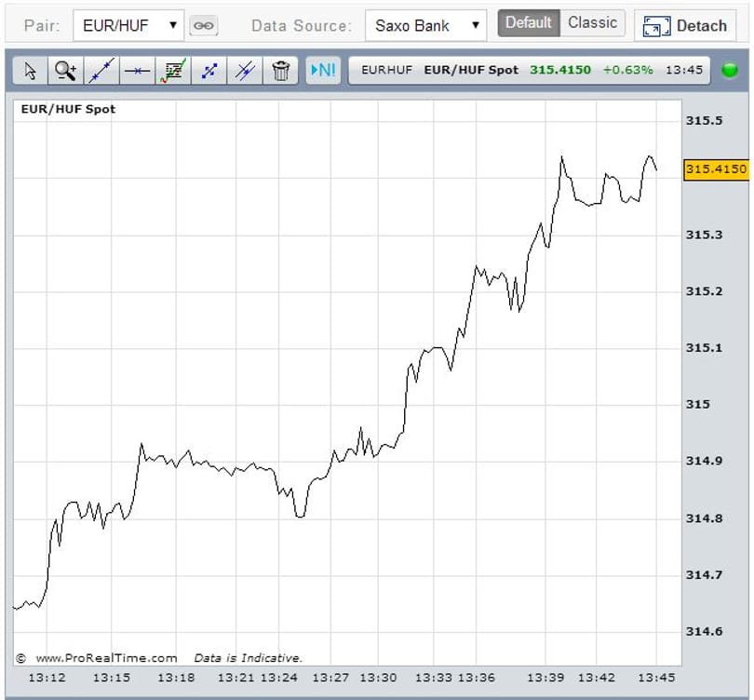
Task: Open the Saxo Bank data source dropdown
Action: click(x=425, y=25)
